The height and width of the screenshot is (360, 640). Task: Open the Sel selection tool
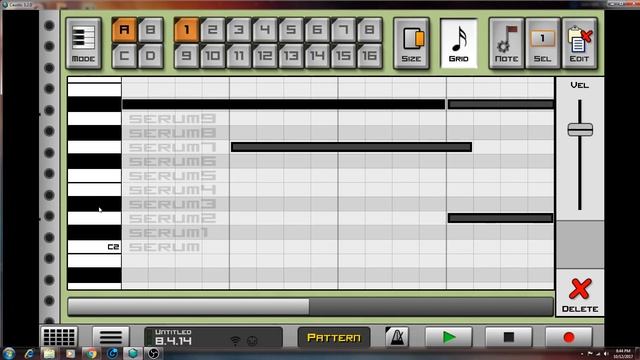542,43
